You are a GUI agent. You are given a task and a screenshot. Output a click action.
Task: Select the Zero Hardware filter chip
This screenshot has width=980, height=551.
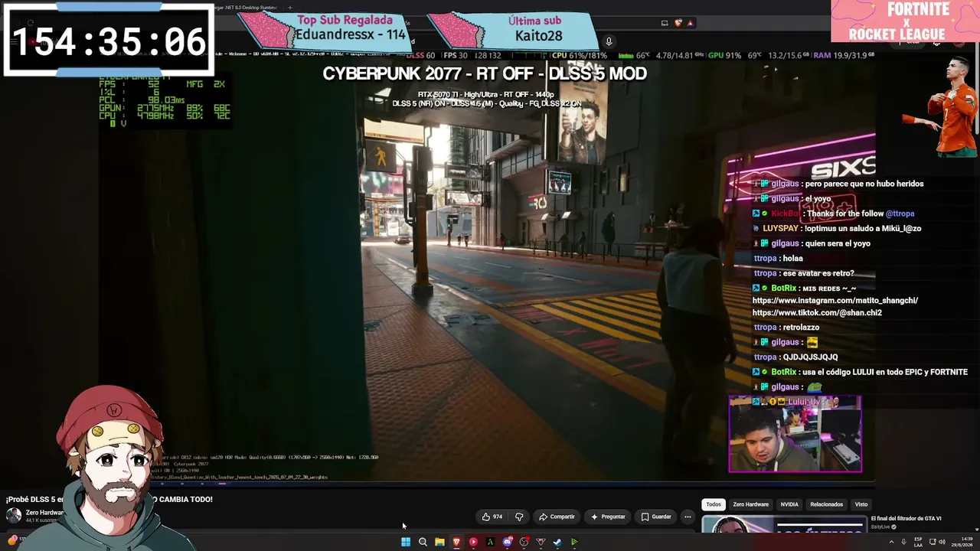pos(750,504)
